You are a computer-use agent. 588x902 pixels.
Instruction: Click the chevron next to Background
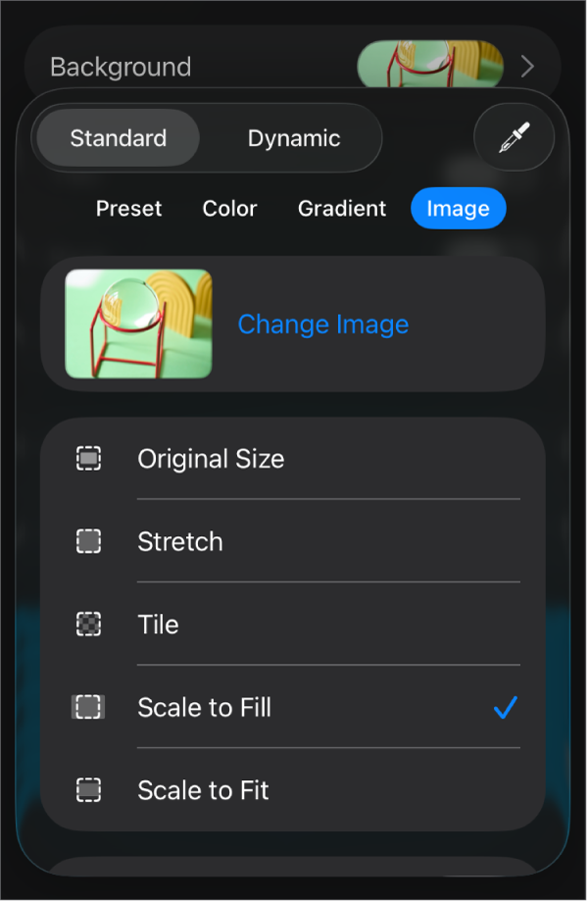(x=526, y=66)
